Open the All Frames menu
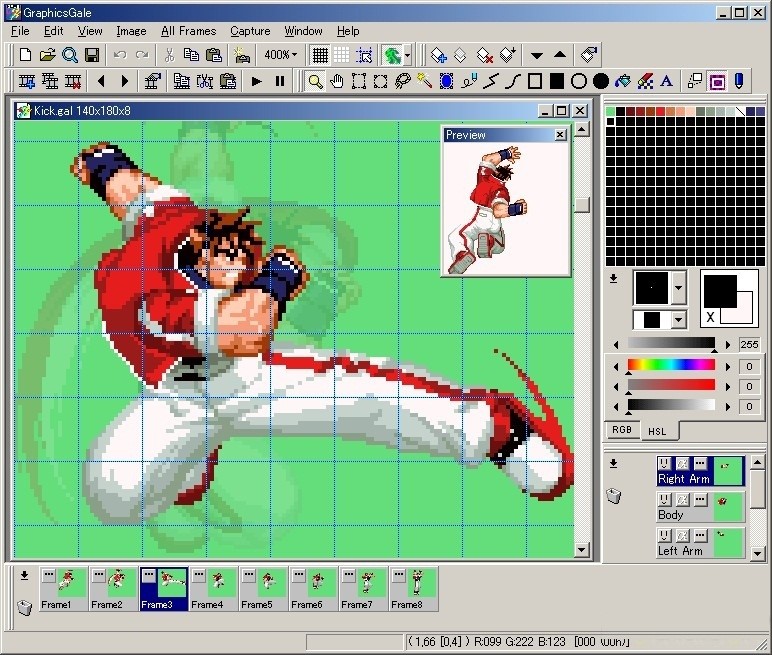772x655 pixels. click(188, 31)
